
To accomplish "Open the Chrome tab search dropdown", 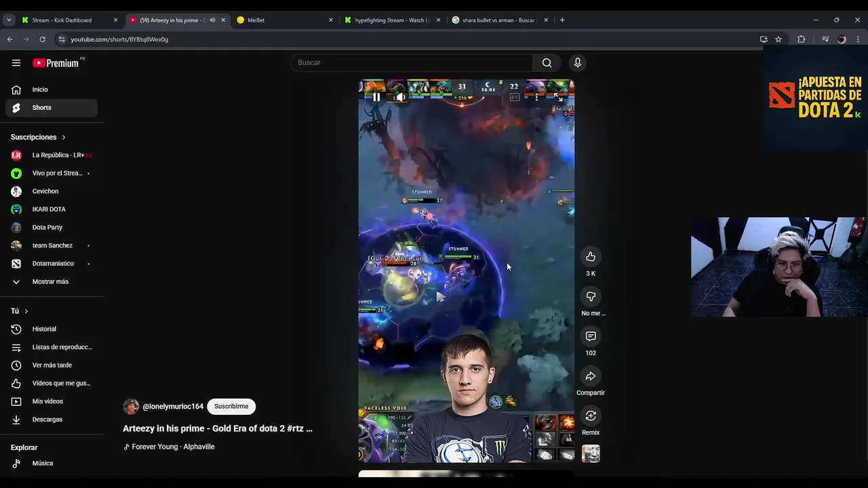I will coord(9,20).
